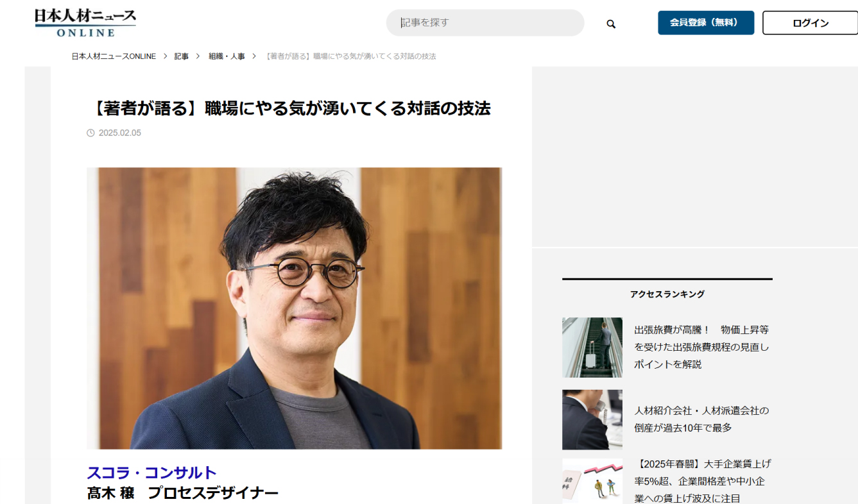Click the breadcrumb's current article title
The height and width of the screenshot is (504, 858).
coord(351,56)
